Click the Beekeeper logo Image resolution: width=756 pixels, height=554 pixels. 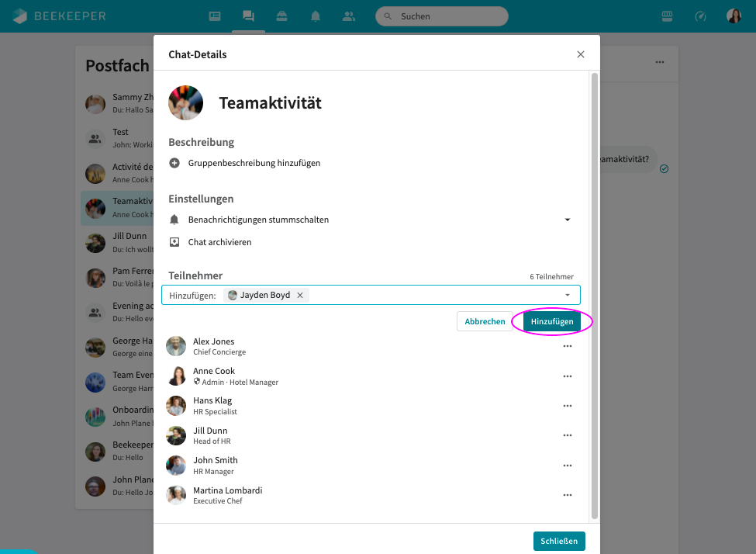(x=59, y=16)
